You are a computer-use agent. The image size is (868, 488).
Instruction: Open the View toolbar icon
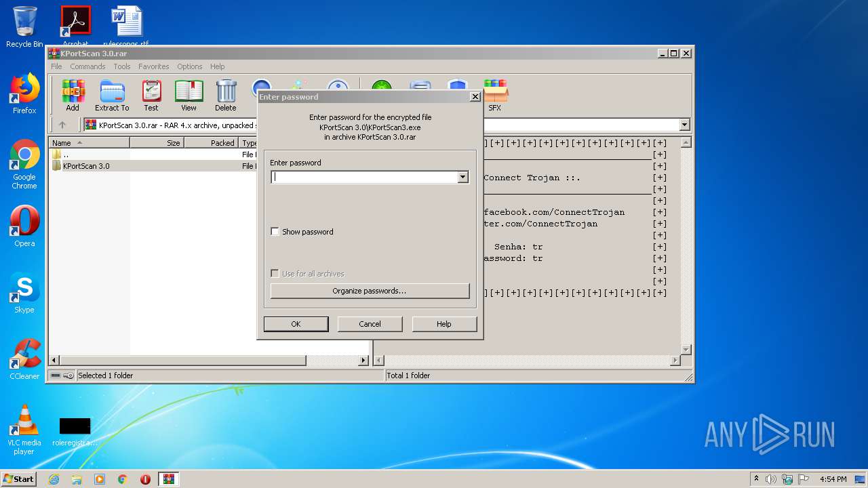pyautogui.click(x=189, y=95)
